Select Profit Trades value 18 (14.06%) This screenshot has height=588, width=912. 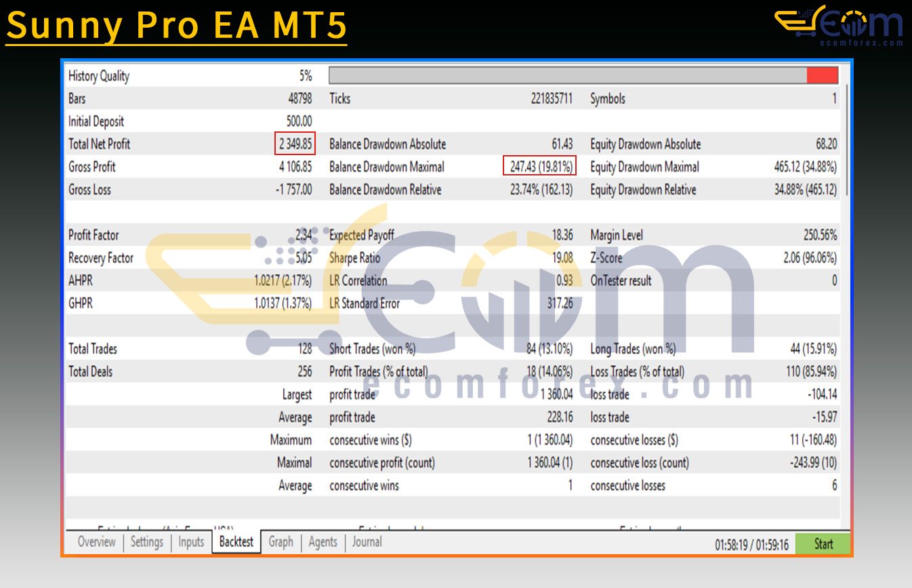pyautogui.click(x=550, y=372)
